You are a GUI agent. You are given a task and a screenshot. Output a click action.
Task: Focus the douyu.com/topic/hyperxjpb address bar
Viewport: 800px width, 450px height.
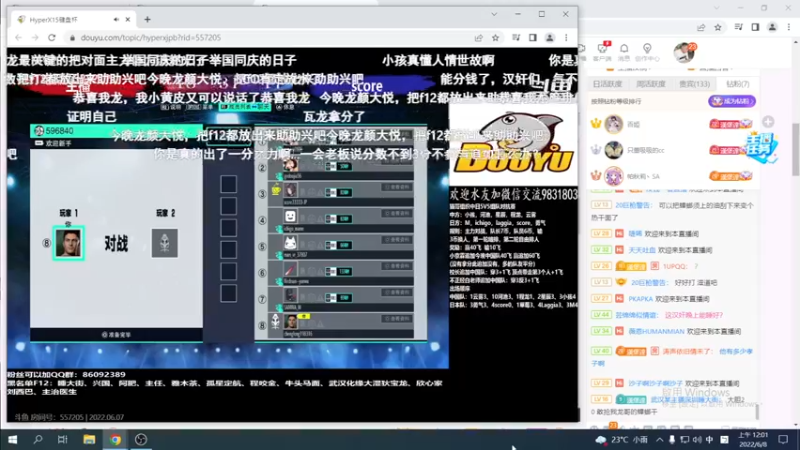click(270, 38)
